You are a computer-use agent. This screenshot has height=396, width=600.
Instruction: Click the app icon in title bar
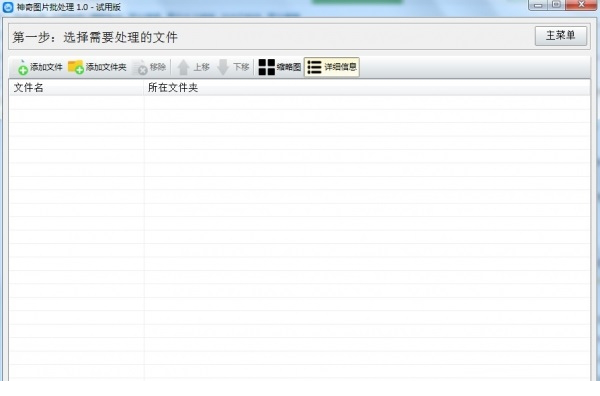(x=8, y=7)
